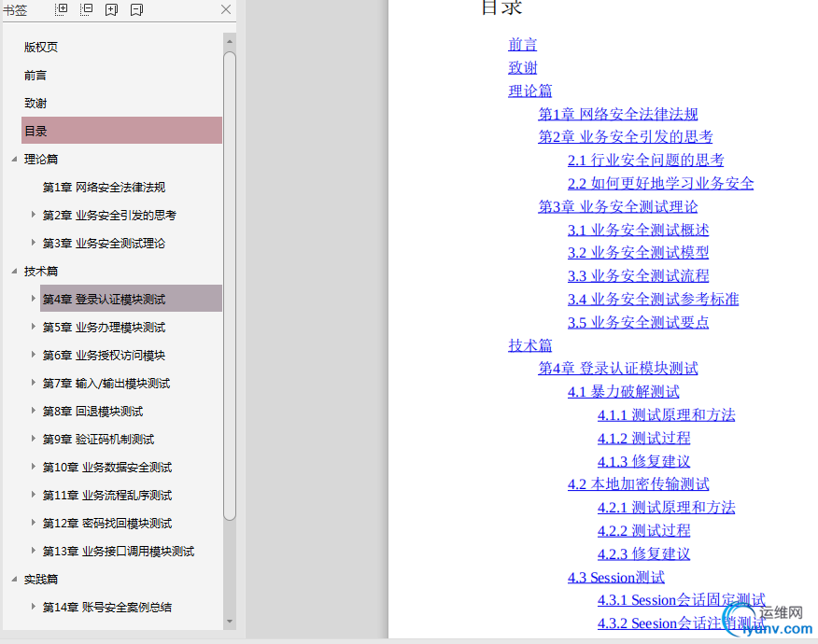818x644 pixels.
Task: Expand the 第8章 回退模块测试 bookmark
Action: (x=33, y=411)
